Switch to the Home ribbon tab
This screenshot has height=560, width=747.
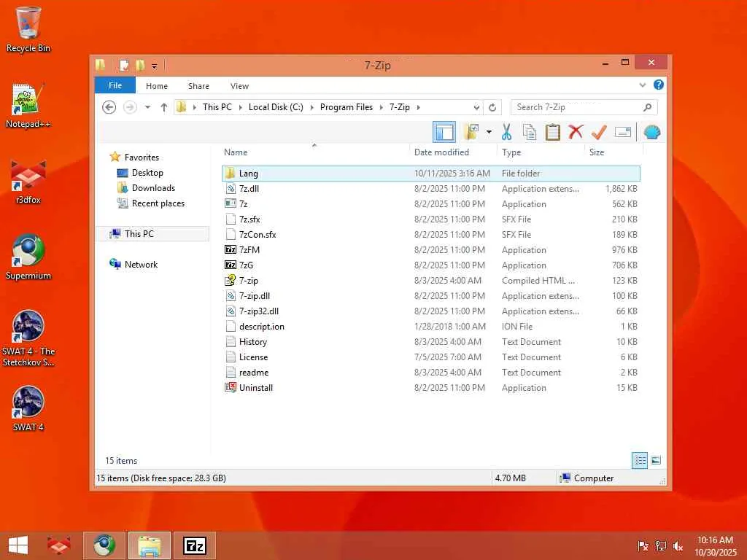click(x=157, y=86)
